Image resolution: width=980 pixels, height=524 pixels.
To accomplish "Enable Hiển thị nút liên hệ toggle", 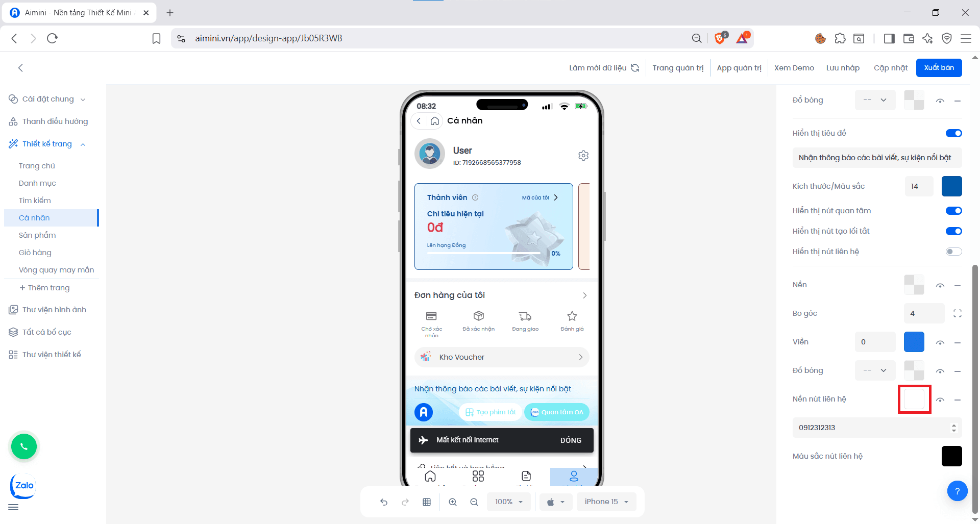I will pyautogui.click(x=953, y=251).
